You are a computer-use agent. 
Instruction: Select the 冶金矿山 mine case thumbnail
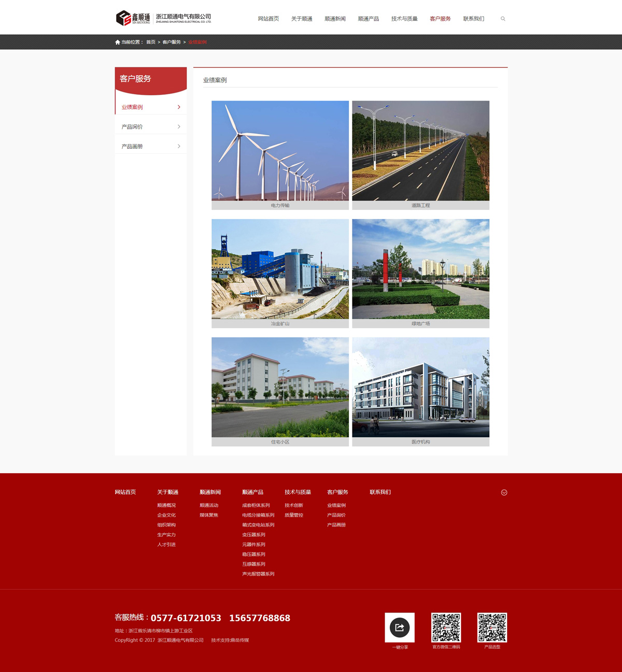pyautogui.click(x=280, y=269)
